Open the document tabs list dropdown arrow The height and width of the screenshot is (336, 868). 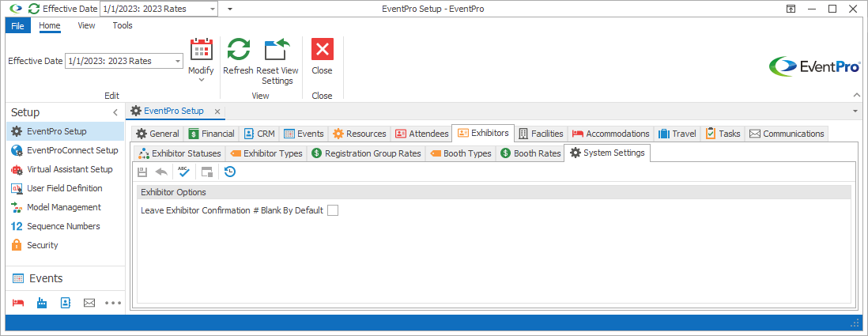856,111
